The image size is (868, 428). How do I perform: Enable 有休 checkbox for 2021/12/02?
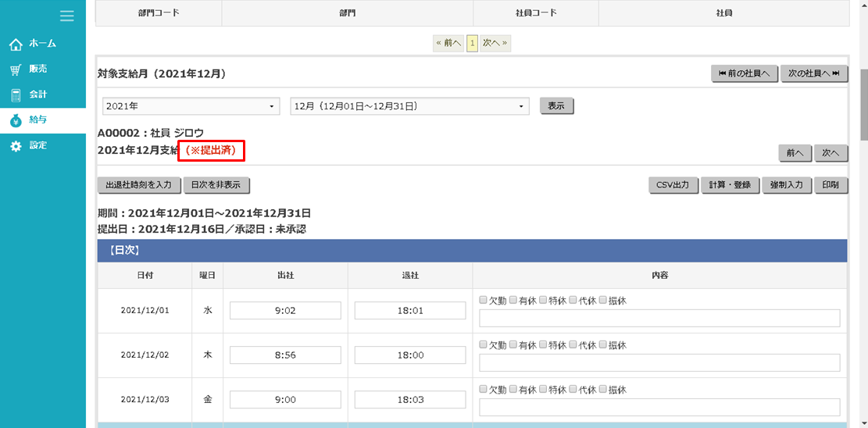tap(513, 344)
